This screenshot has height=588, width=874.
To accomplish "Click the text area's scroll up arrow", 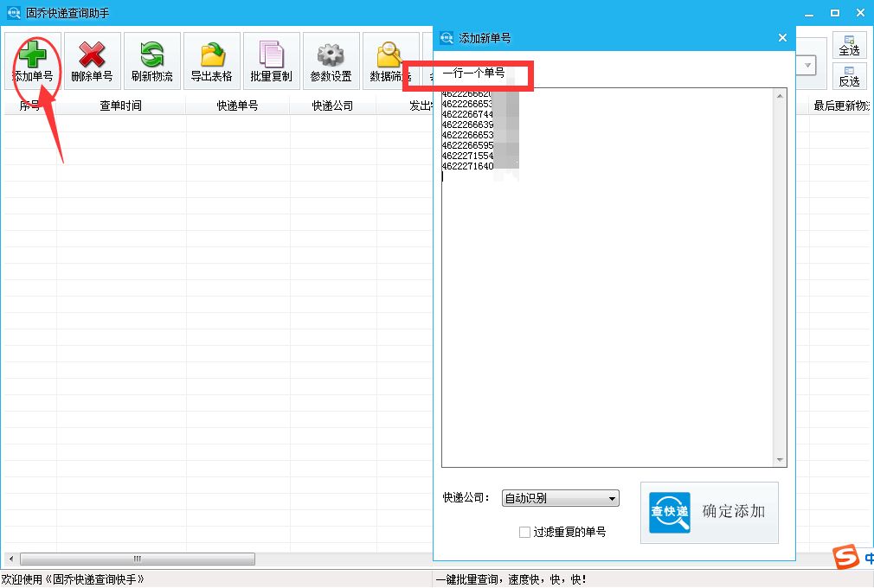I will click(780, 96).
